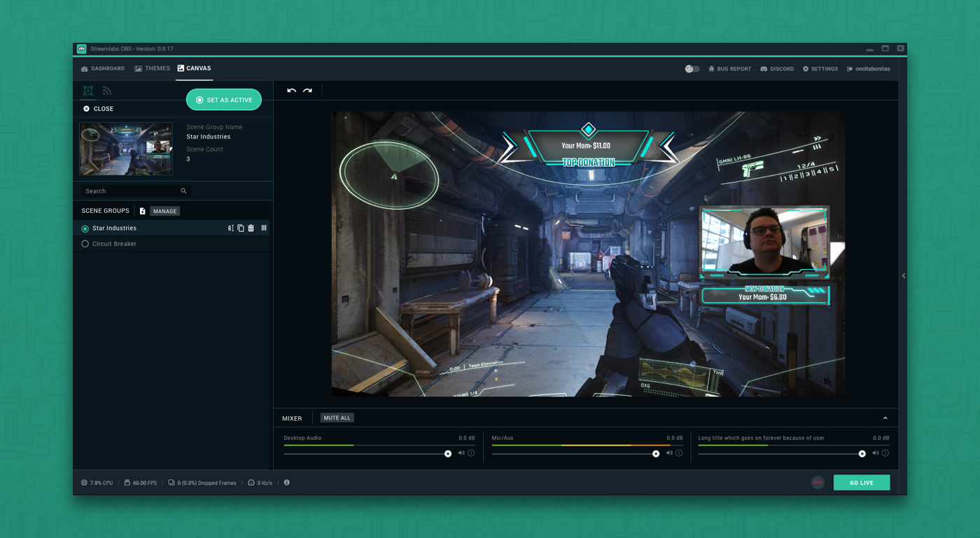Switch to the Themes tab
This screenshot has height=538, width=980.
tap(153, 69)
